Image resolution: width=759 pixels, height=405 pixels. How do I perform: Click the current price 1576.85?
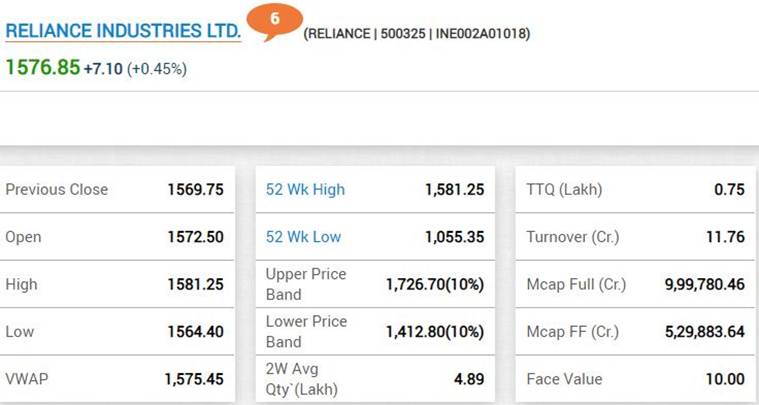[x=42, y=67]
